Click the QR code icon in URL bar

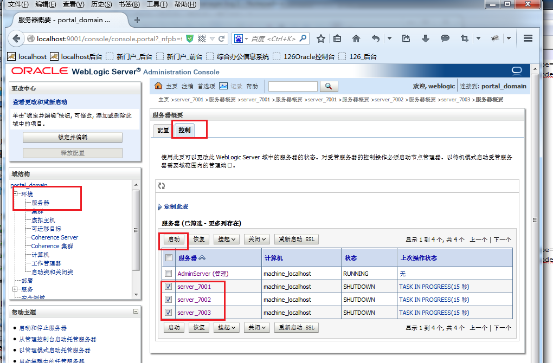click(x=202, y=39)
